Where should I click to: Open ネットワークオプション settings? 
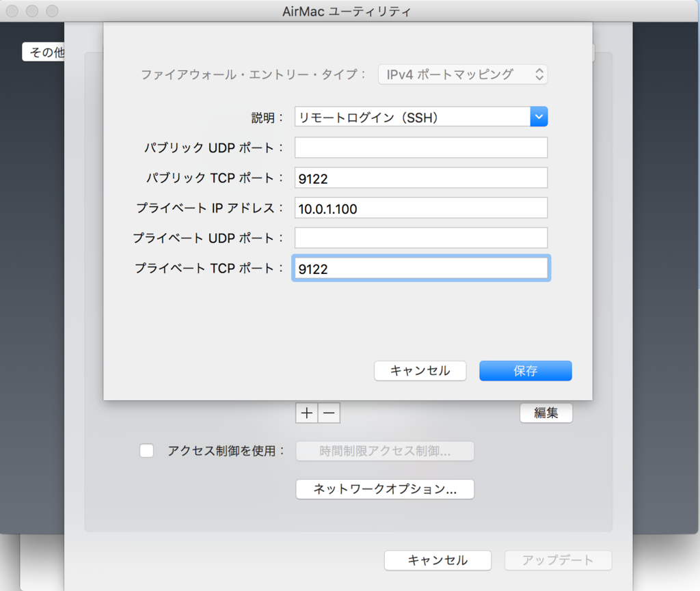(x=385, y=489)
